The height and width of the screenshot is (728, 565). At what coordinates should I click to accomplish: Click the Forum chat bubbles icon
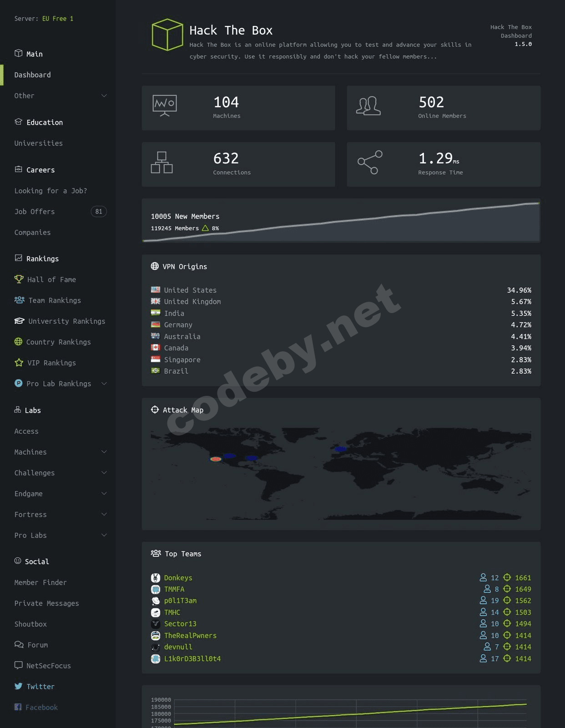pyautogui.click(x=19, y=644)
